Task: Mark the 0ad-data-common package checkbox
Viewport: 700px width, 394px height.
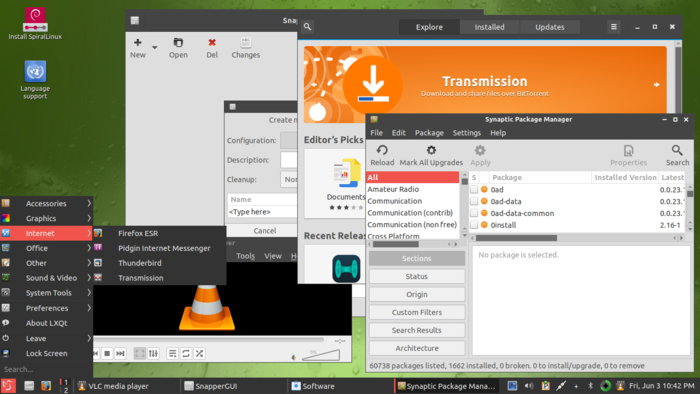Action: [x=474, y=213]
